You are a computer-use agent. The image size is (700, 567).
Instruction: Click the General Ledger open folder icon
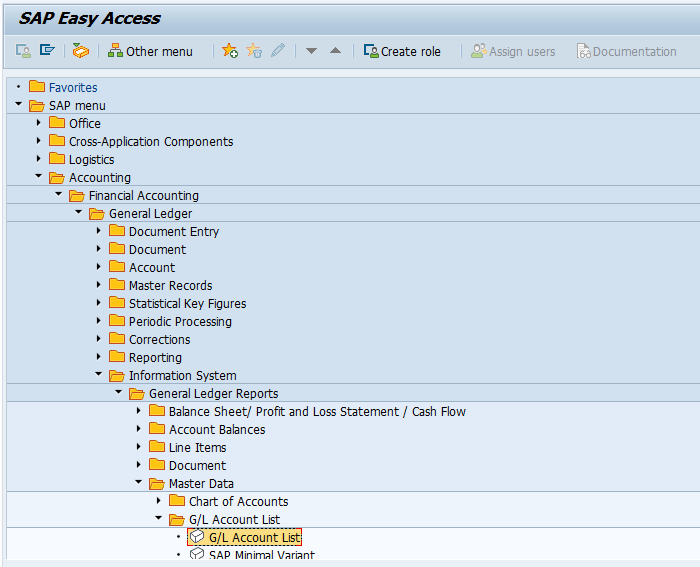point(97,214)
